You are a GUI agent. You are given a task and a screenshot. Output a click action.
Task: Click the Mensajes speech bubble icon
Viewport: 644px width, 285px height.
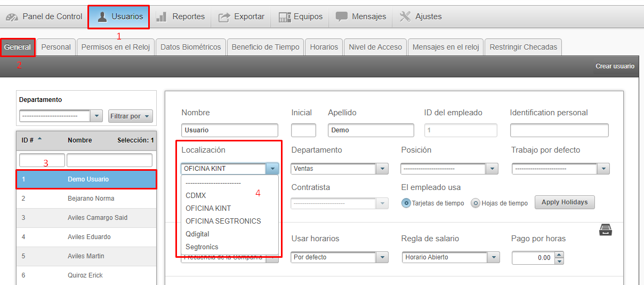pos(342,17)
